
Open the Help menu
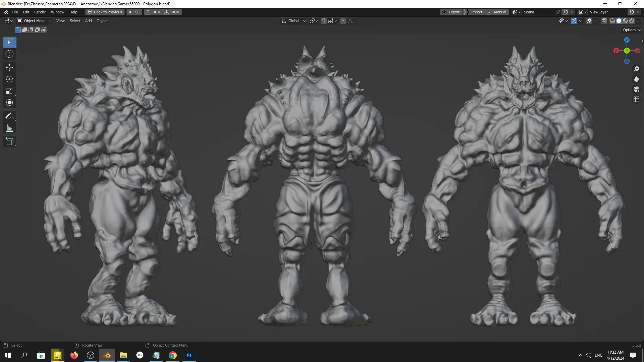coord(73,12)
